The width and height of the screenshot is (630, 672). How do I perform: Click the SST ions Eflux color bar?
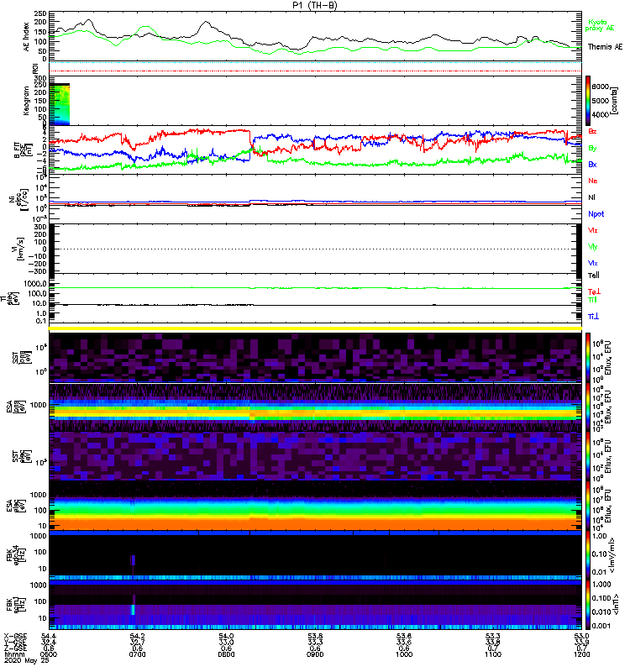click(588, 358)
